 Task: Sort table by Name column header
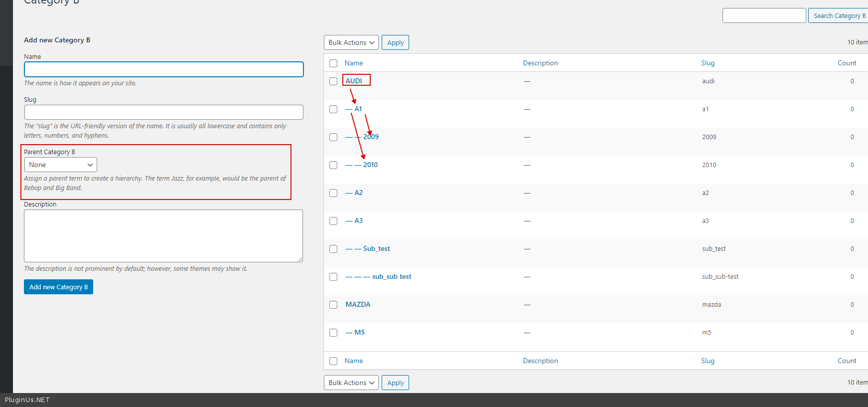pos(353,63)
